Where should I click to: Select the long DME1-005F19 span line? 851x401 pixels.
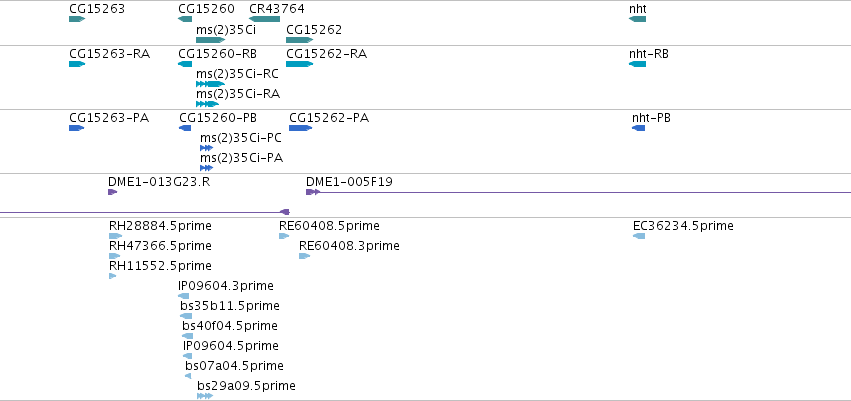coord(585,192)
